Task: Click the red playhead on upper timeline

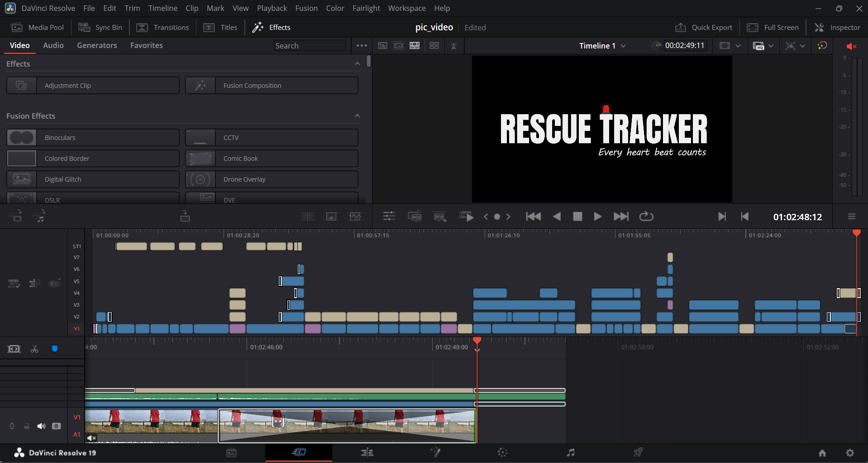Action: pyautogui.click(x=856, y=233)
